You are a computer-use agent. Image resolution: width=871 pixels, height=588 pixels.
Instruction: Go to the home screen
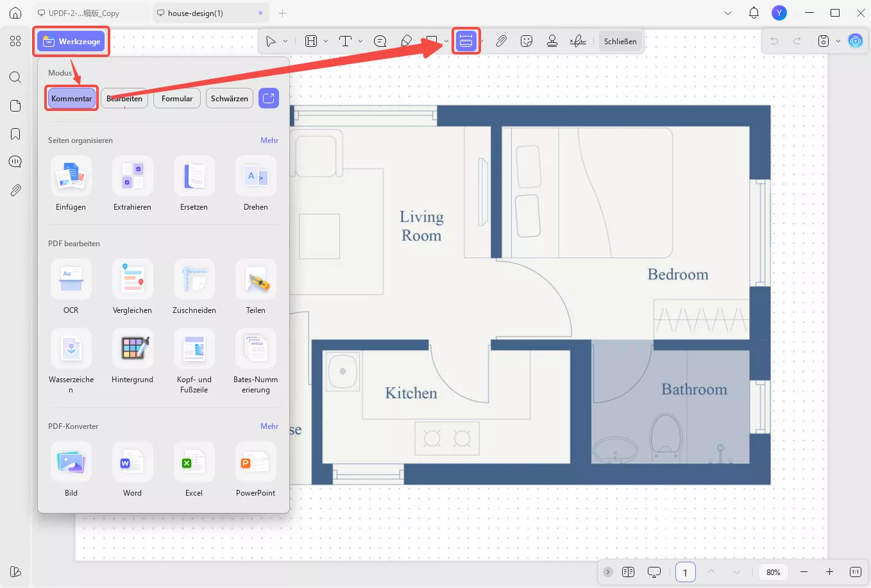pos(15,13)
